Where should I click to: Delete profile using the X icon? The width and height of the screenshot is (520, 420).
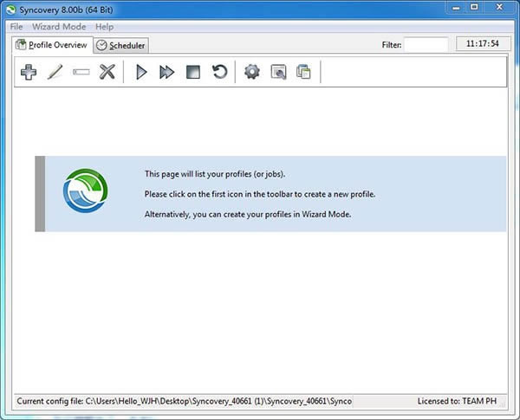(x=107, y=72)
